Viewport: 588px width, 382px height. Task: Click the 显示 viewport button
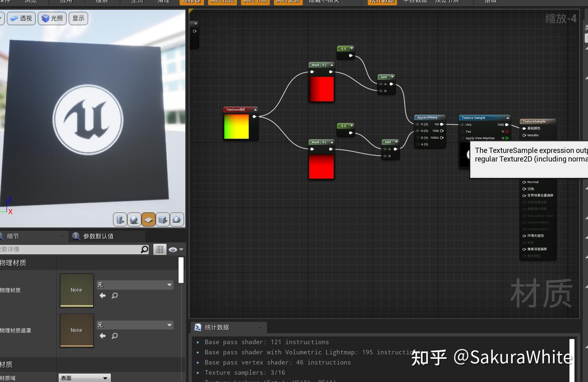click(78, 18)
